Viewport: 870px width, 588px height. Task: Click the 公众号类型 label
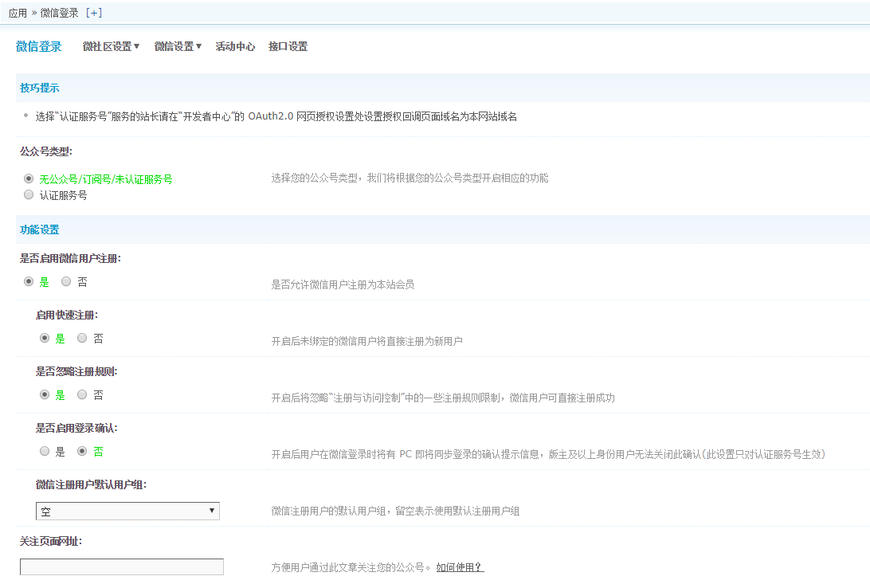46,151
